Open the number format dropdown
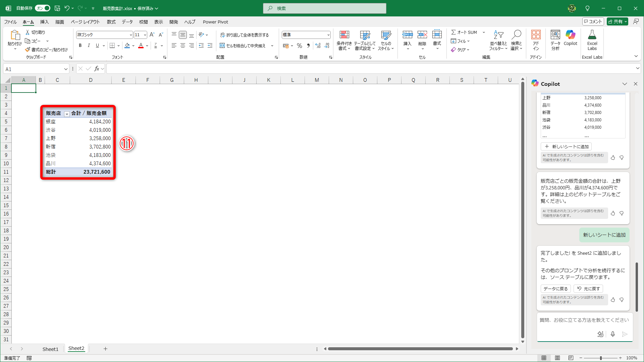This screenshot has height=362, width=644. (x=328, y=35)
